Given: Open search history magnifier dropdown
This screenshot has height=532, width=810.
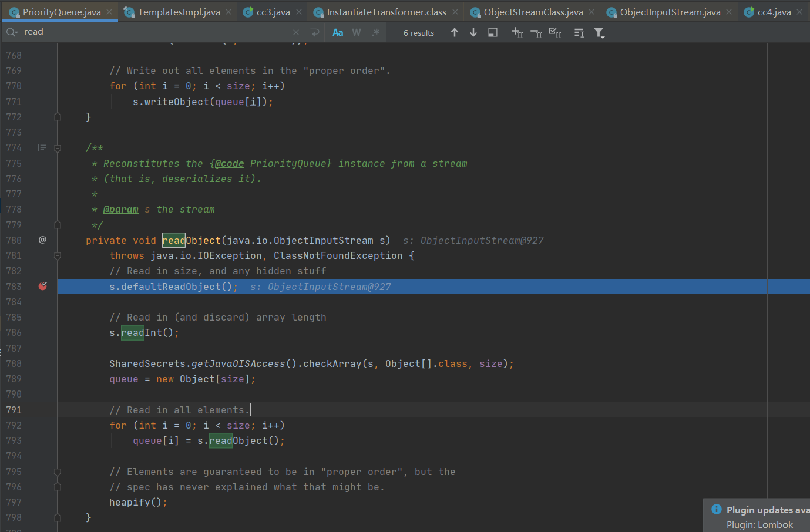Looking at the screenshot, I should tap(12, 32).
